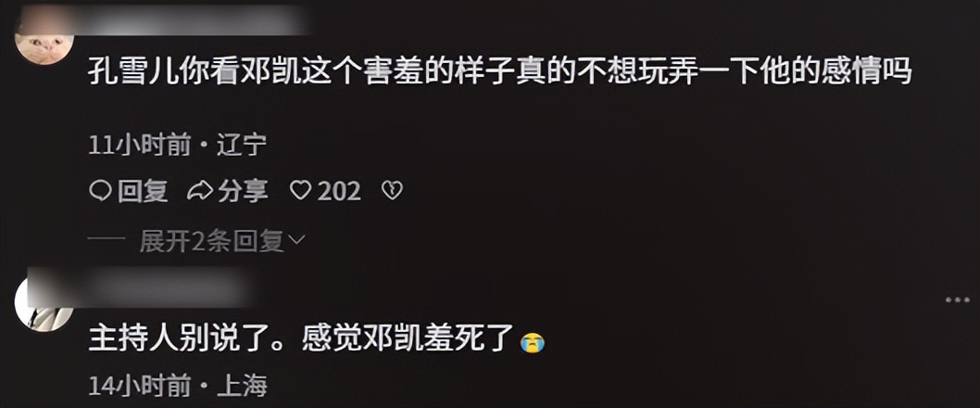Click the reply speech bubble icon

click(100, 190)
